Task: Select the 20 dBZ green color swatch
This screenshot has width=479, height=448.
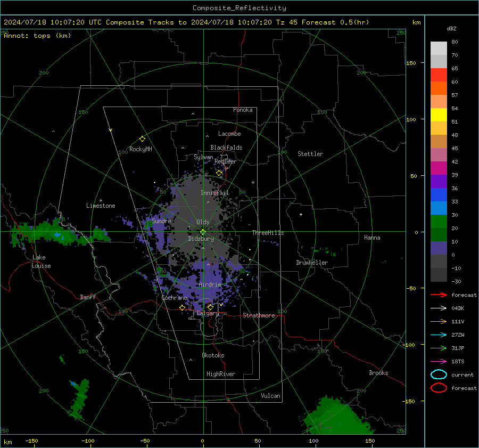Action: click(439, 222)
